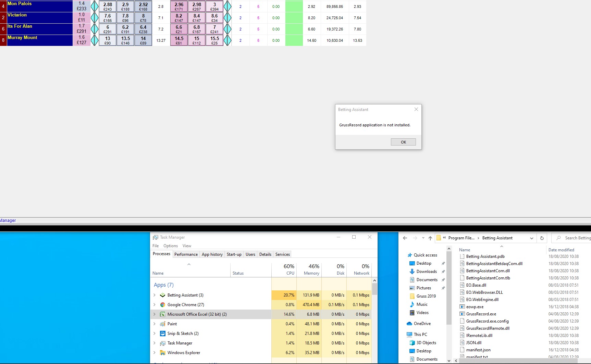Select the JSON.dll file
The width and height of the screenshot is (591, 364).
[x=473, y=343]
